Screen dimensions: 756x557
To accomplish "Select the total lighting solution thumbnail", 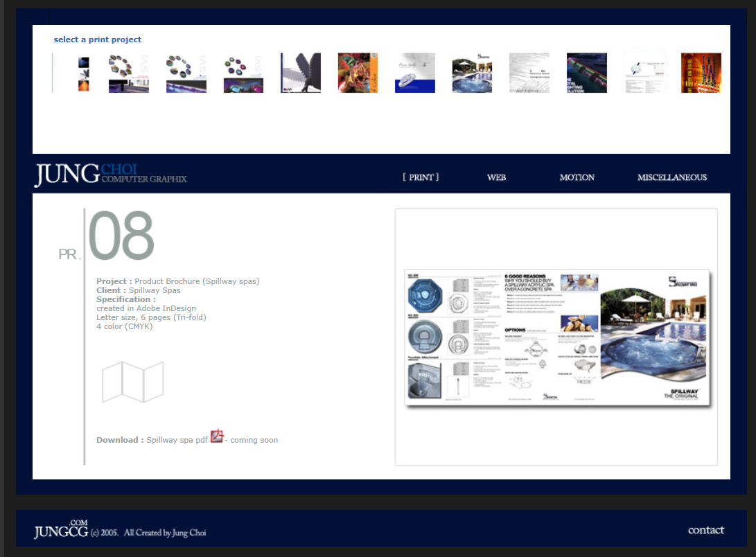I will [586, 73].
